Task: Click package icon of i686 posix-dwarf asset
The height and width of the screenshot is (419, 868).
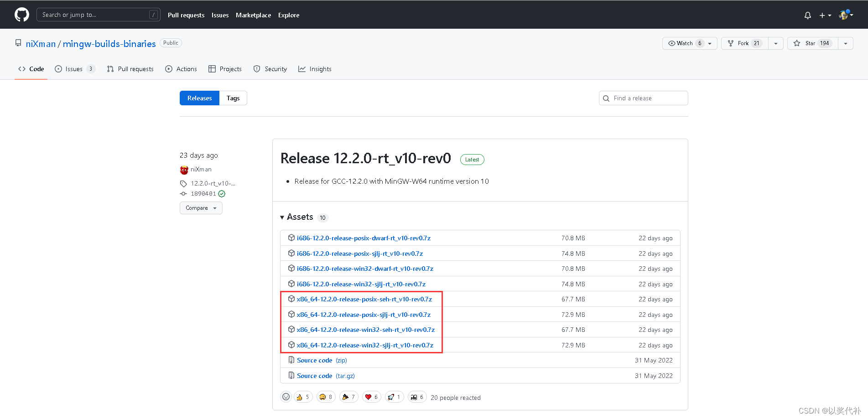Action: pyautogui.click(x=291, y=238)
